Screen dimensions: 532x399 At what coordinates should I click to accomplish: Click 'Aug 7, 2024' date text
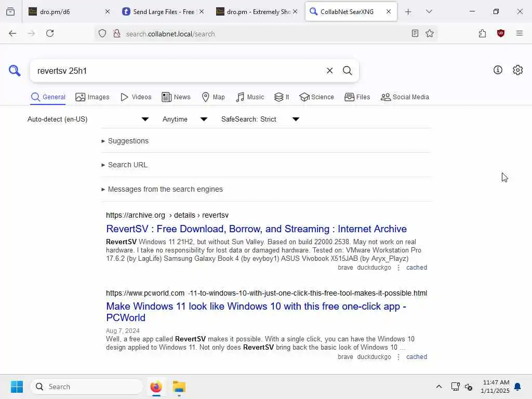(123, 331)
